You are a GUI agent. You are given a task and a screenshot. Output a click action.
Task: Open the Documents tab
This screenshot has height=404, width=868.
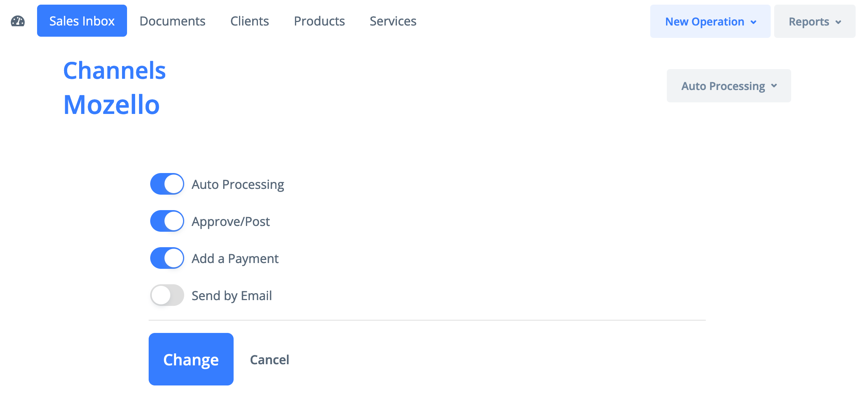(x=172, y=21)
